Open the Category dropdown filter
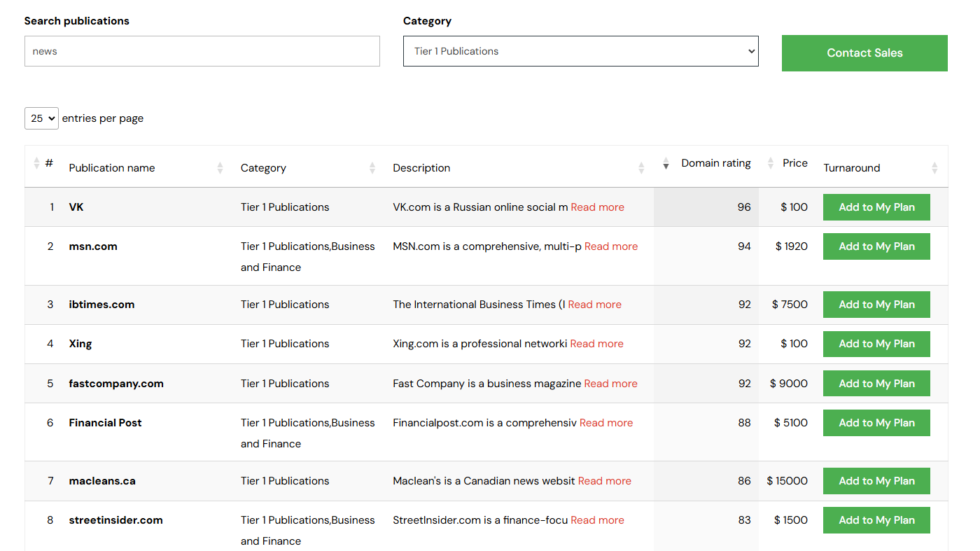 (580, 51)
